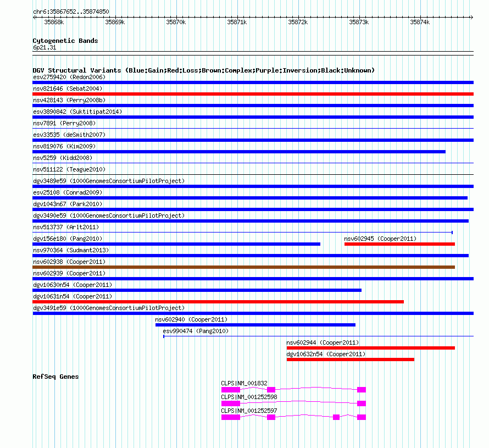
Task: Open dgv10630n54 (Cooper2011) label
Action: (x=73, y=285)
